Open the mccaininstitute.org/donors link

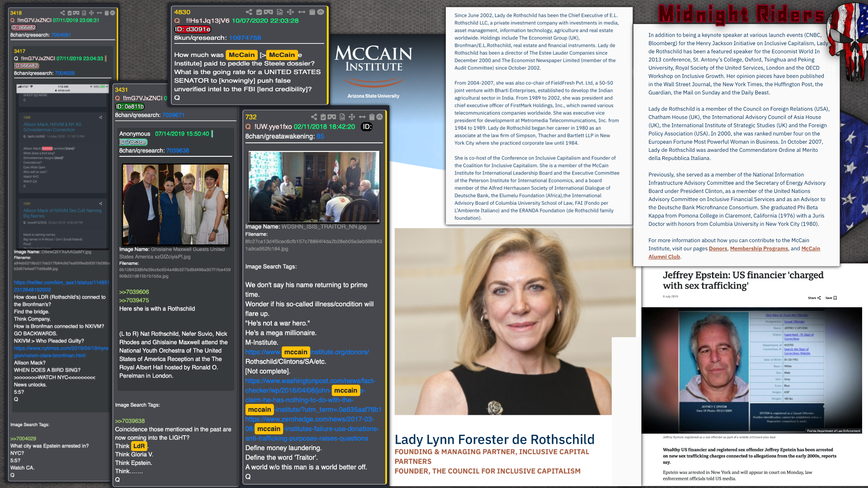[x=307, y=352]
